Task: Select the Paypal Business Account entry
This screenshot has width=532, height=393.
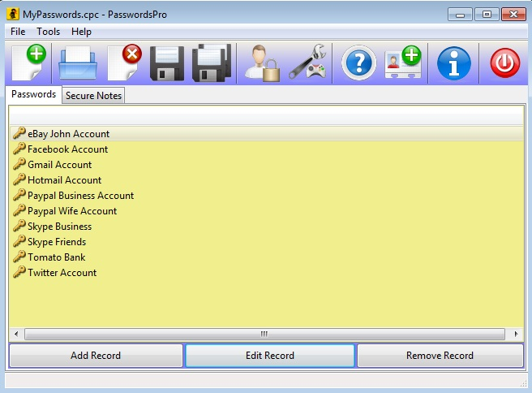Action: click(x=80, y=196)
